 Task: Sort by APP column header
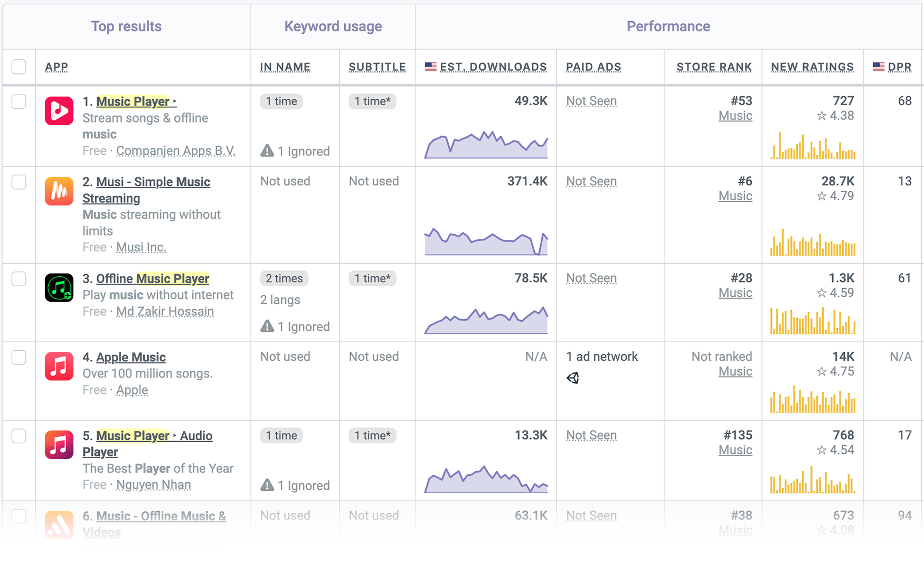point(56,67)
